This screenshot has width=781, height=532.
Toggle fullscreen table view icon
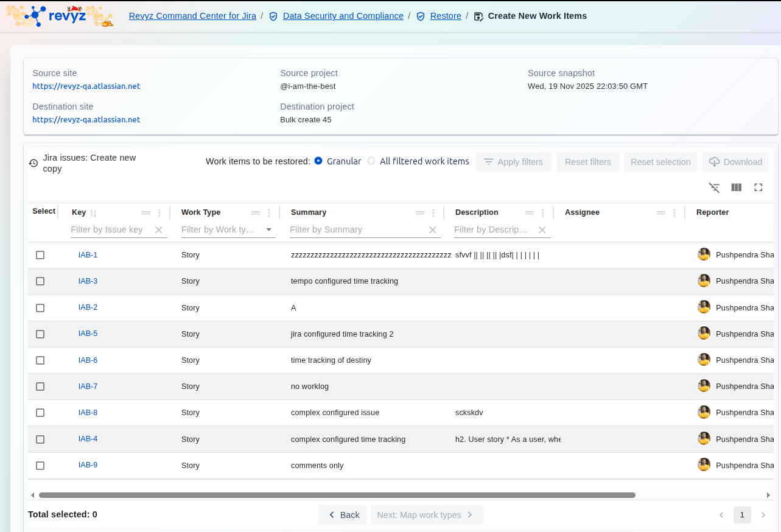[x=758, y=187]
